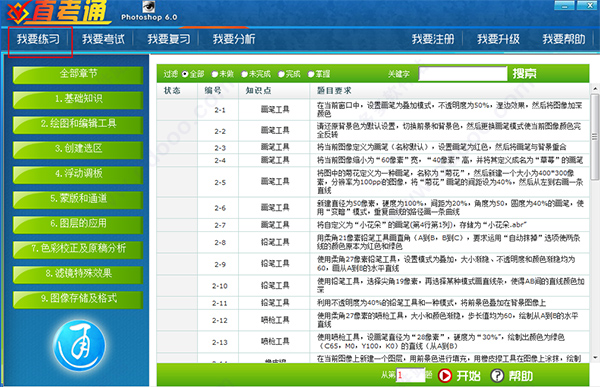This screenshot has height=387, width=600.
Task: Select question row 2-3
Action: click(373, 147)
